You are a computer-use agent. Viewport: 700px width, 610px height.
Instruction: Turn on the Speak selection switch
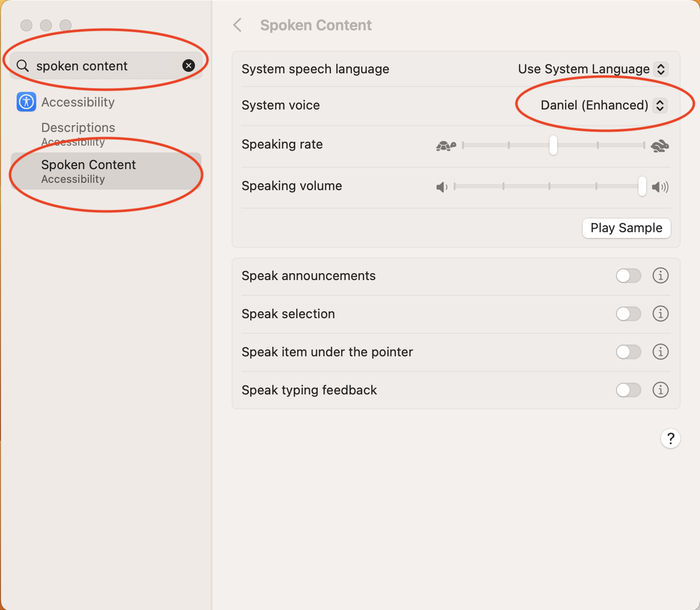pyautogui.click(x=629, y=314)
